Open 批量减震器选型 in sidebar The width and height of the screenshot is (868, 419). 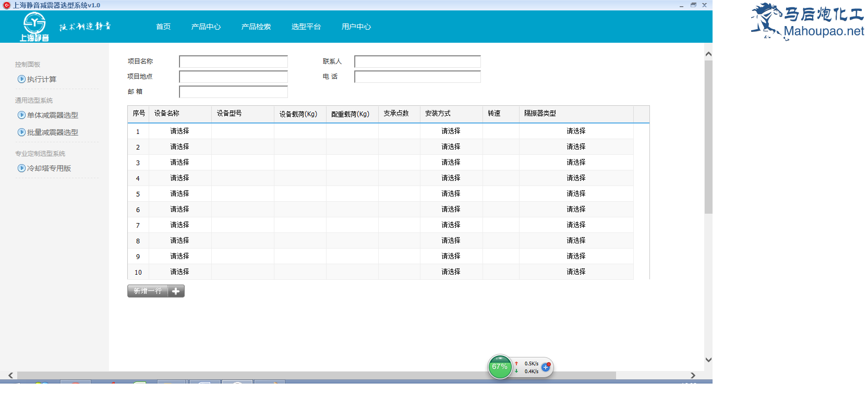coord(53,132)
